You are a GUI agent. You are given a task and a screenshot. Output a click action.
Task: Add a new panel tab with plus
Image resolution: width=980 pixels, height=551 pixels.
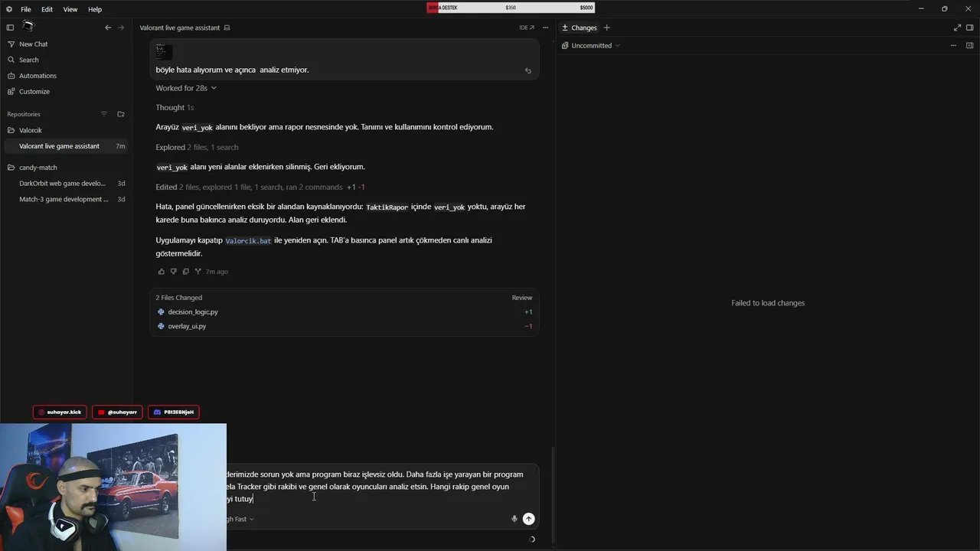click(x=607, y=28)
